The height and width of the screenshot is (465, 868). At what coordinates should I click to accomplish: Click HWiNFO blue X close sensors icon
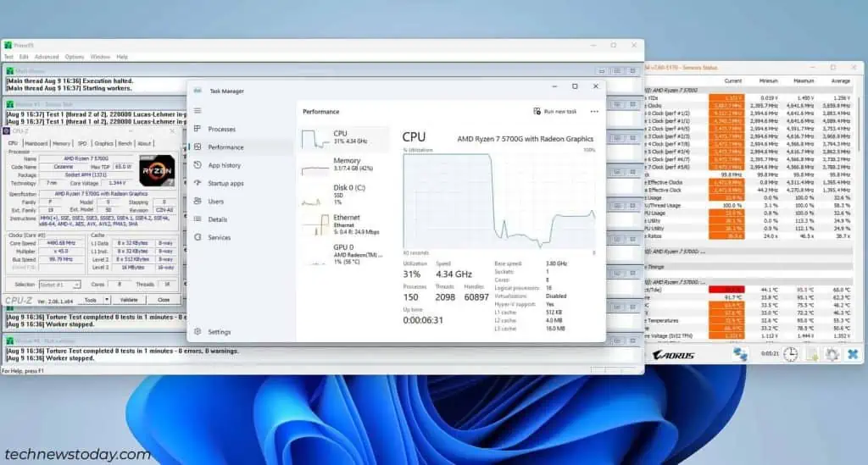pyautogui.click(x=853, y=355)
